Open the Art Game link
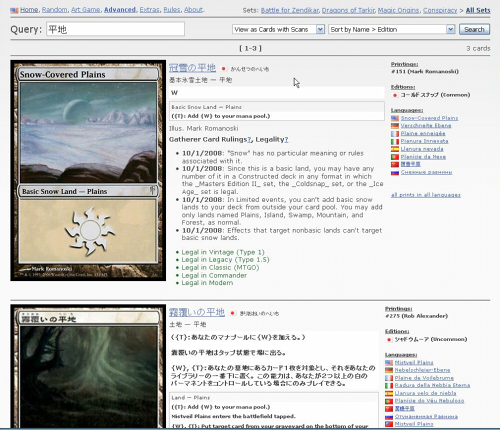Image resolution: width=500 pixels, height=430 pixels. [x=85, y=10]
